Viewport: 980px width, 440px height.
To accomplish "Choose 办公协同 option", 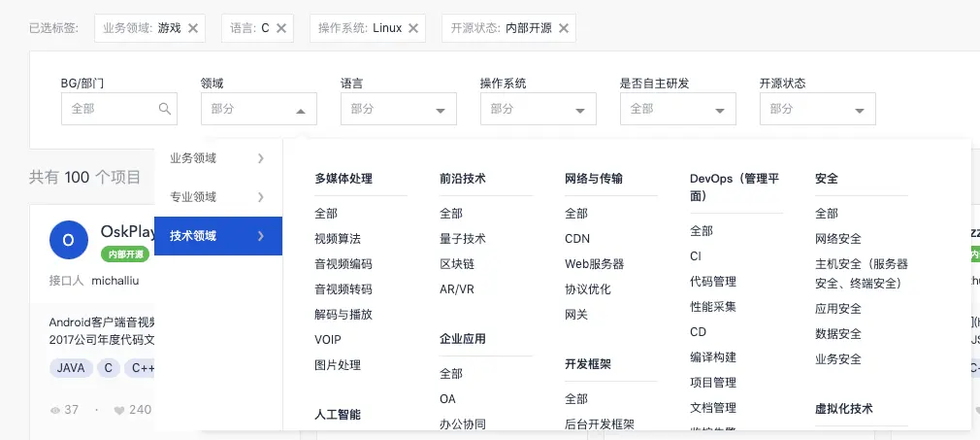I will [x=463, y=423].
